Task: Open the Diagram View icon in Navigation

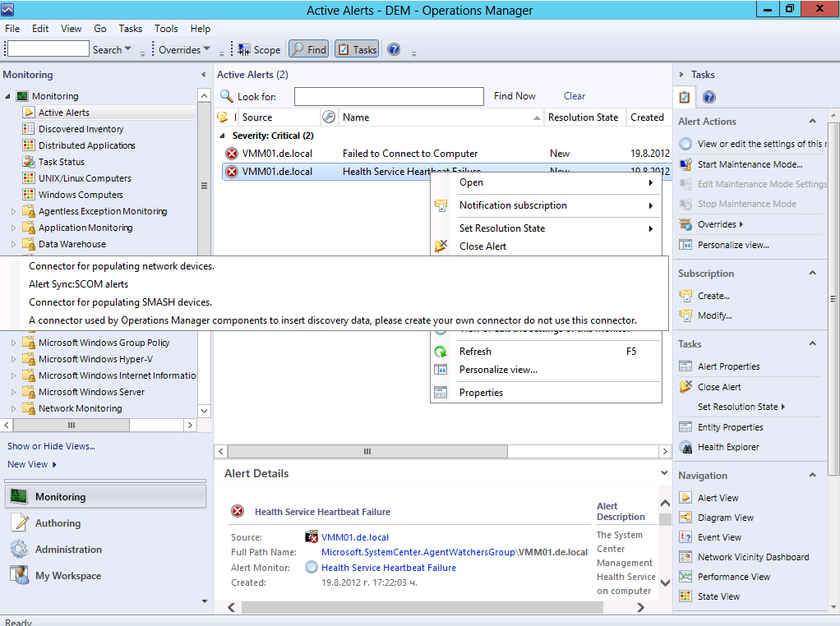Action: pos(685,518)
